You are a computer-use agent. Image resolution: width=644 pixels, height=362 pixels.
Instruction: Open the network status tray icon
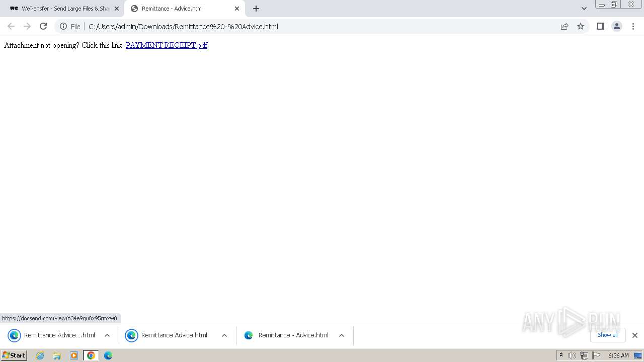tap(584, 355)
